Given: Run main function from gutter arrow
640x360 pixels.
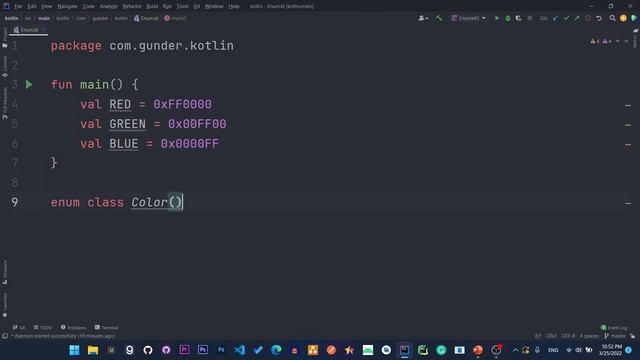Looking at the screenshot, I should point(29,84).
